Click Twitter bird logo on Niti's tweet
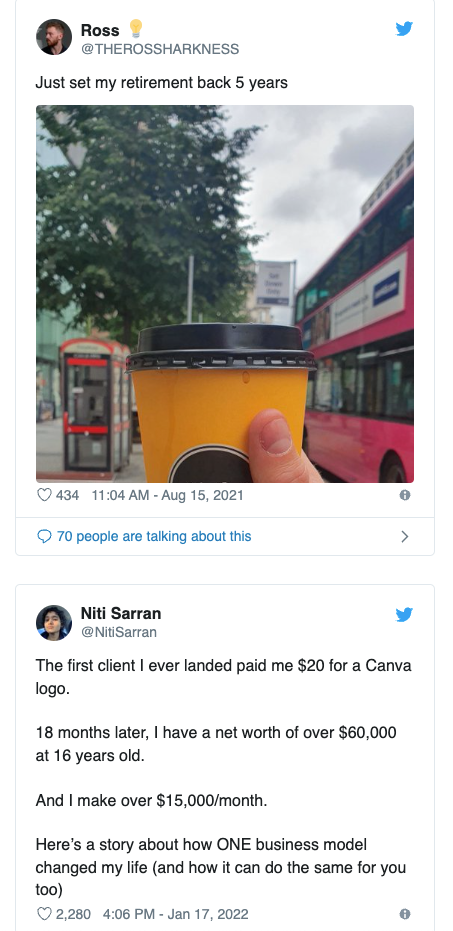This screenshot has height=931, width=453. (404, 615)
